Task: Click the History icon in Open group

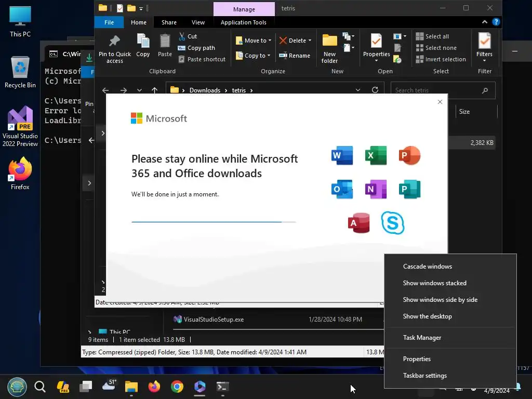Action: [x=397, y=59]
